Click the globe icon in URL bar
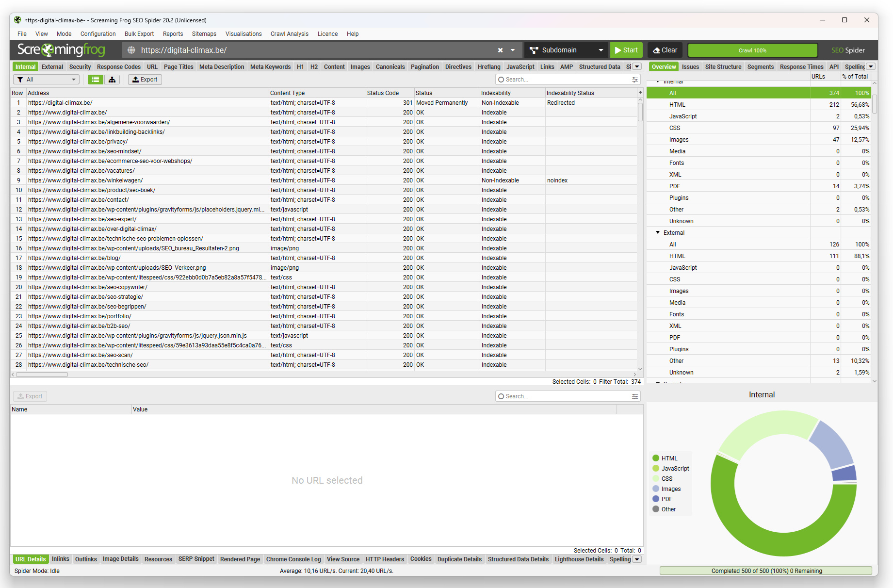This screenshot has height=588, width=893. tap(131, 50)
